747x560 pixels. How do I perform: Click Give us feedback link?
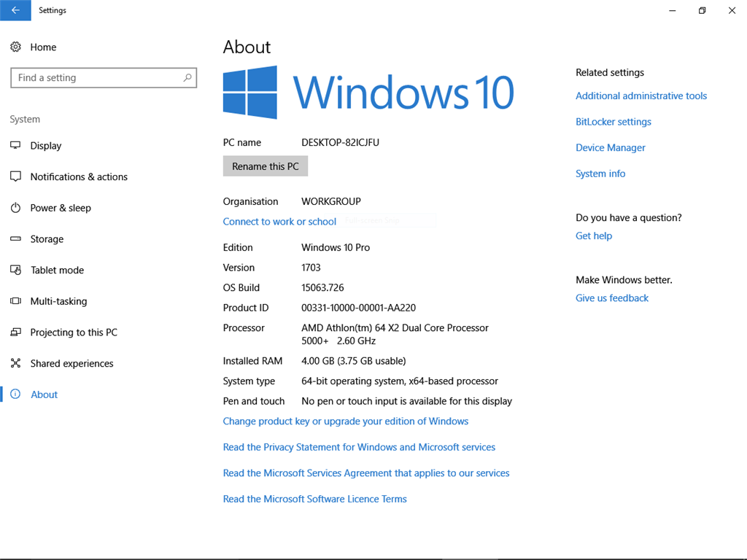coord(612,298)
